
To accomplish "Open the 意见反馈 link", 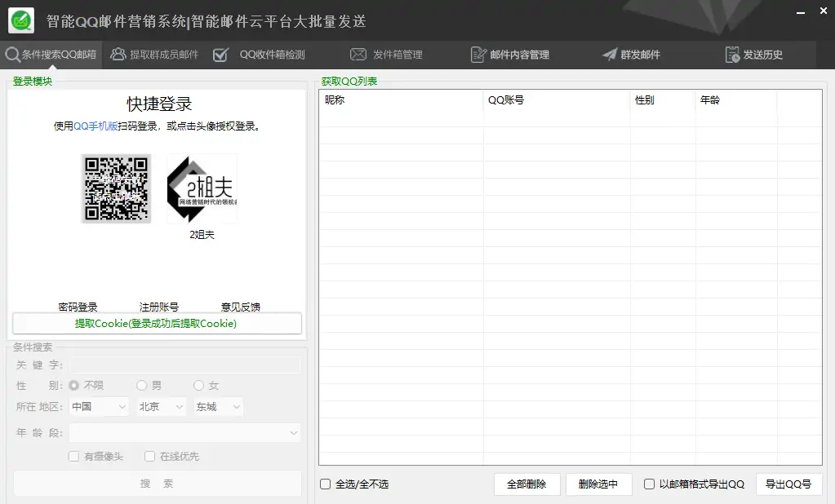I will point(241,307).
